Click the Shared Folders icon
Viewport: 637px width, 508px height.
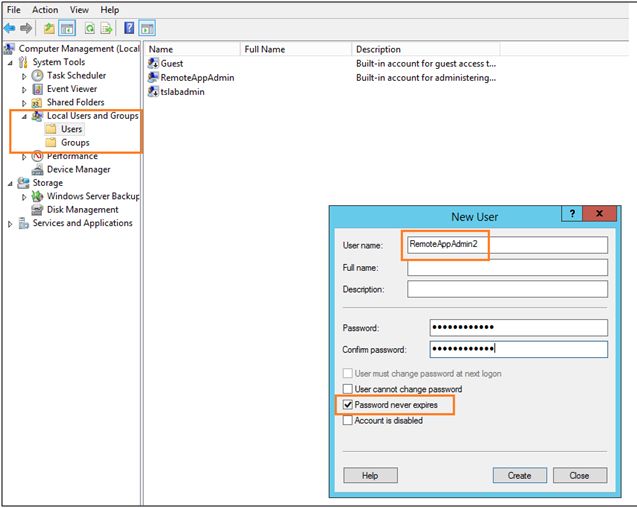[37, 102]
